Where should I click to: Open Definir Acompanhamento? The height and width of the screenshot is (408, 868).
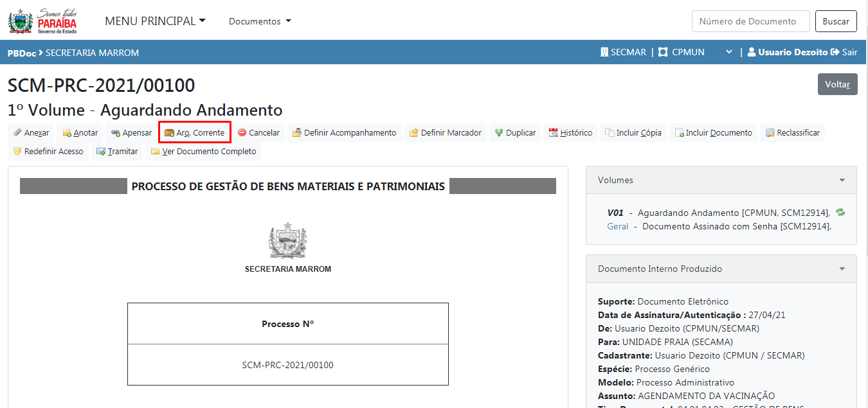click(344, 133)
